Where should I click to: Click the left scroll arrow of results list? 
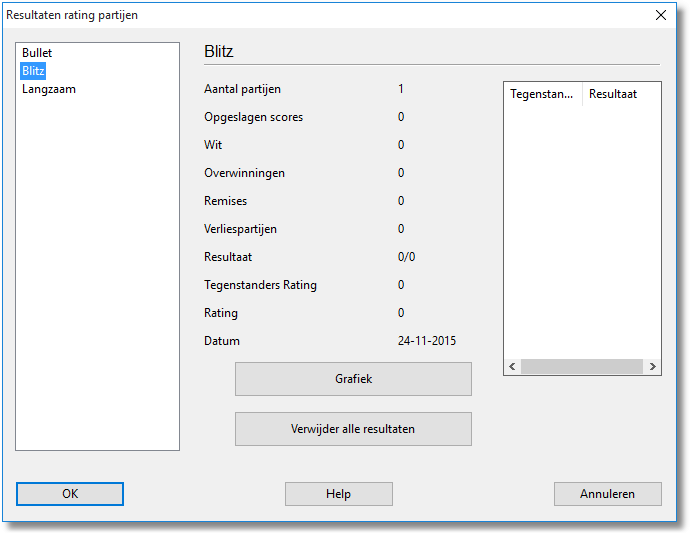click(512, 367)
